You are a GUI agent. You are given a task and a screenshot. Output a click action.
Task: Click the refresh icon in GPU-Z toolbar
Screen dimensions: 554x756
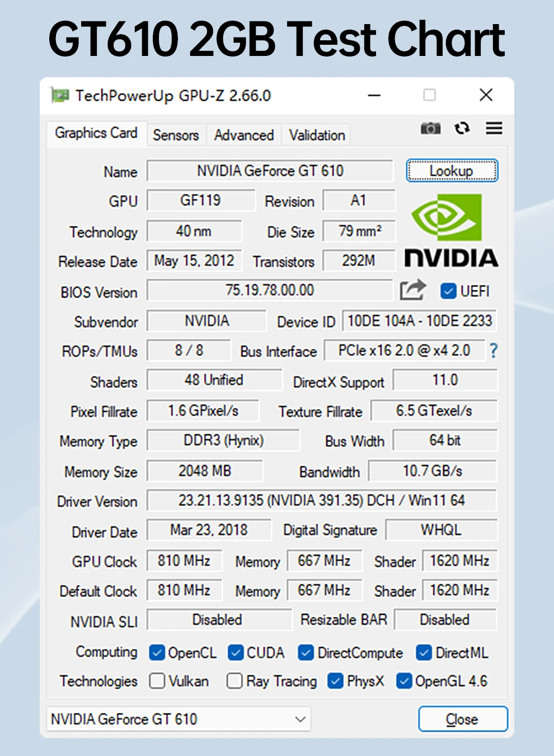click(462, 128)
